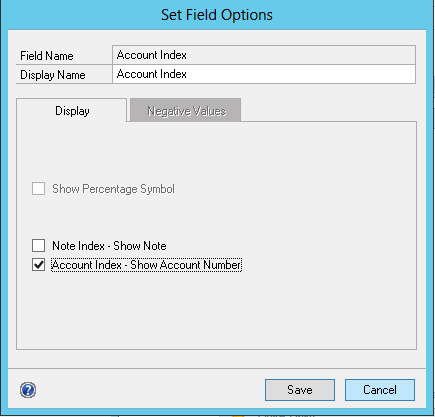435x417 pixels.
Task: Tick the Show Percentage Symbol checkbox
Action: (38, 189)
